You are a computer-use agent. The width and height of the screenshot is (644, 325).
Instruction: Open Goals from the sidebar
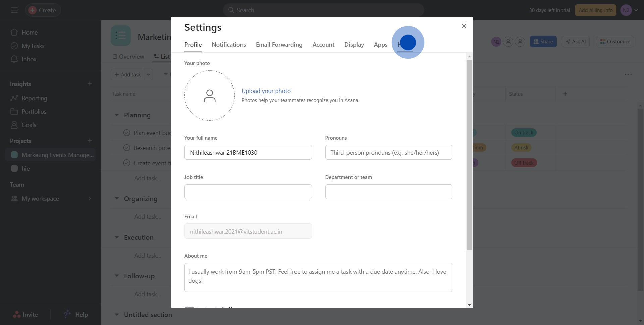(29, 125)
